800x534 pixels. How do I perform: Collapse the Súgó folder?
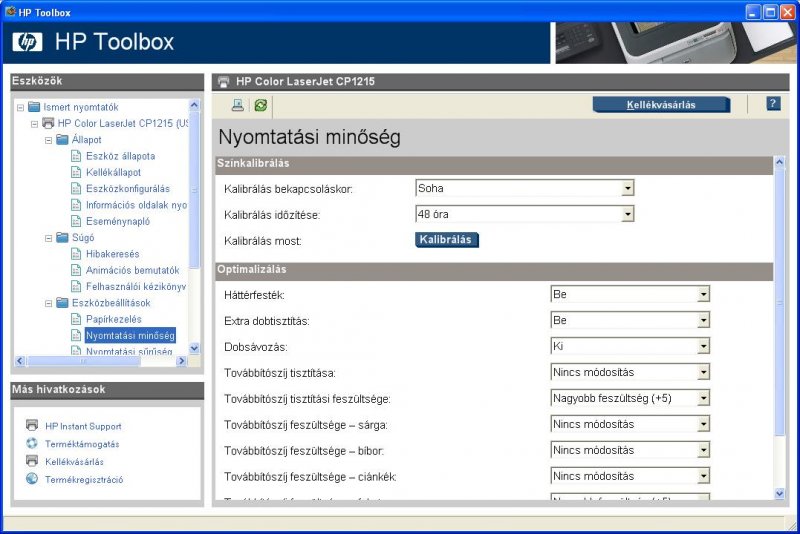[x=48, y=238]
